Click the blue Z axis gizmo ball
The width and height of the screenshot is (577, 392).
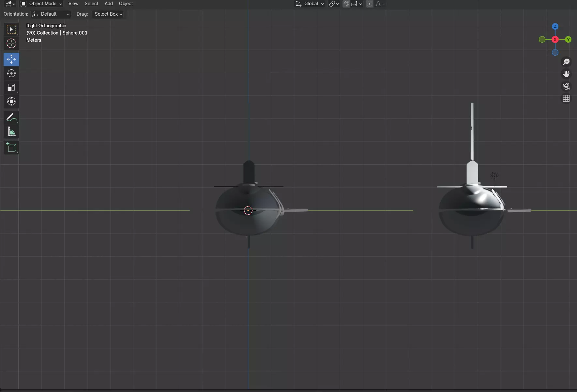[555, 26]
